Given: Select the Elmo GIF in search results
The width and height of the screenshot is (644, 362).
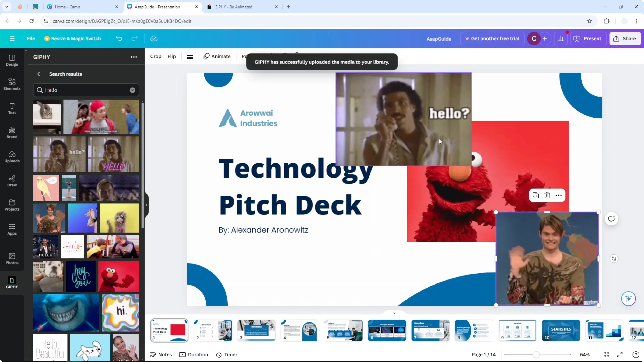Looking at the screenshot, I should pyautogui.click(x=119, y=276).
